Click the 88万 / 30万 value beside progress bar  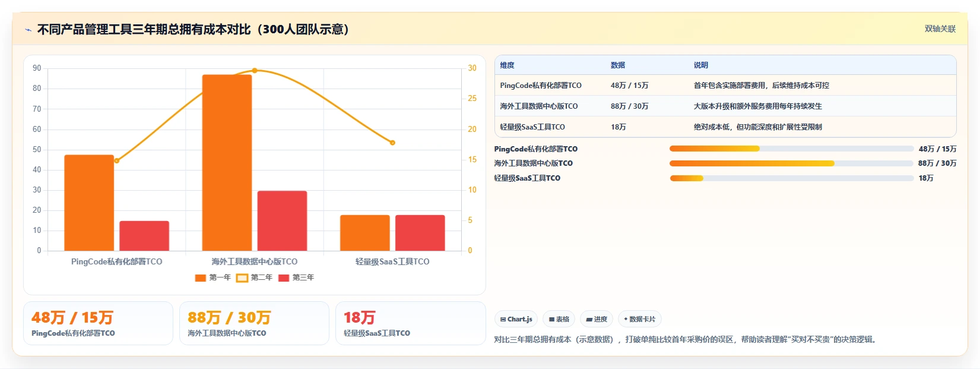[x=937, y=163]
